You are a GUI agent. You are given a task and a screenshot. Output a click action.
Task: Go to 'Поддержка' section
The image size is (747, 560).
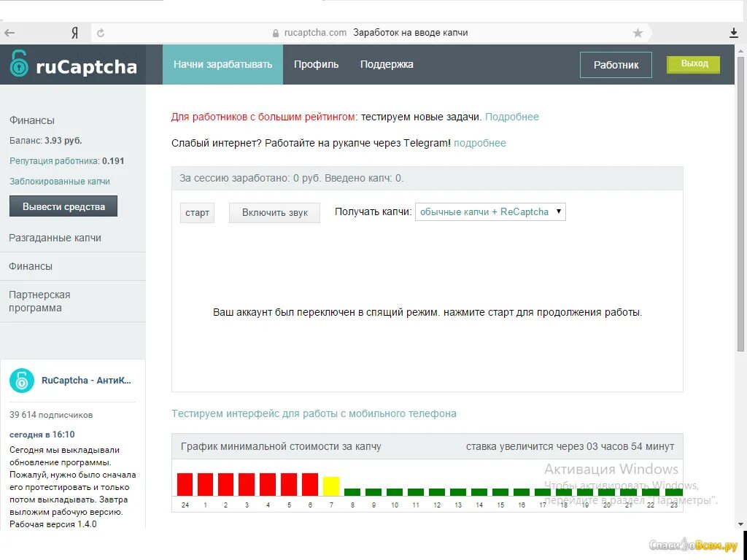(387, 64)
